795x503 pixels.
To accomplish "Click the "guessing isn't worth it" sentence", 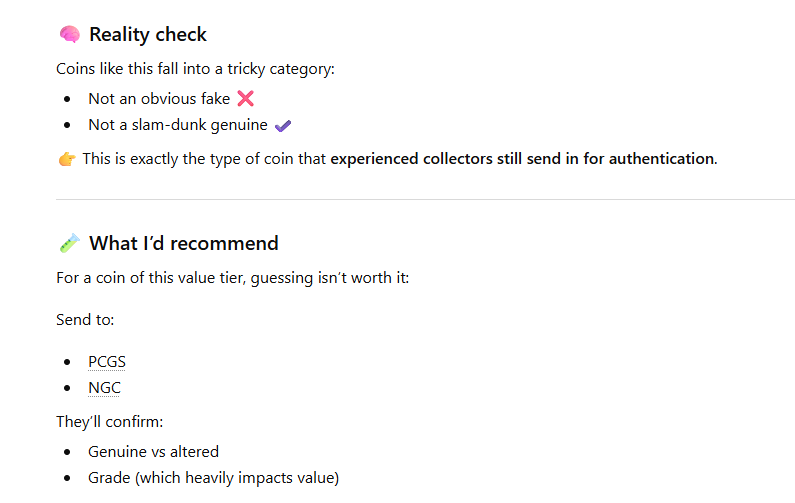I will pyautogui.click(x=232, y=277).
